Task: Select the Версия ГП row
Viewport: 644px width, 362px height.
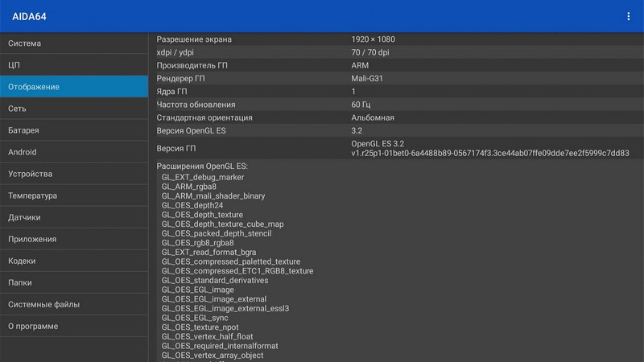Action: [396, 148]
